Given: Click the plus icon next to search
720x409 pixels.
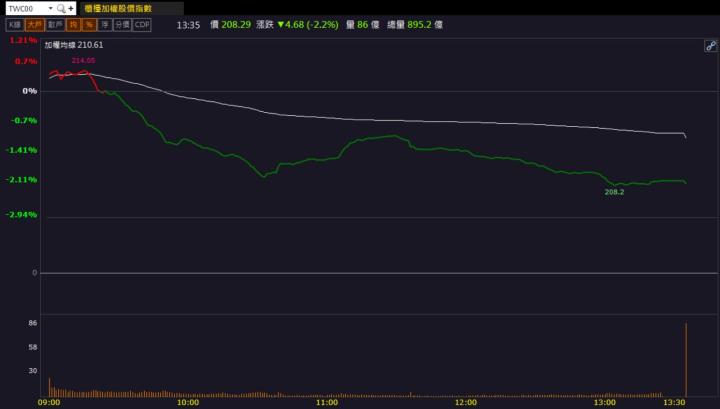Looking at the screenshot, I should (x=71, y=9).
